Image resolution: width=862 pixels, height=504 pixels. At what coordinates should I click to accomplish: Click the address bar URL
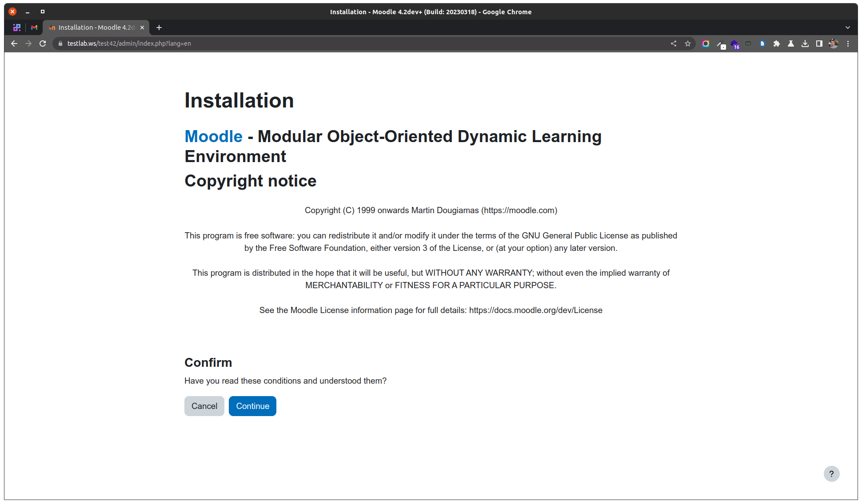(129, 44)
